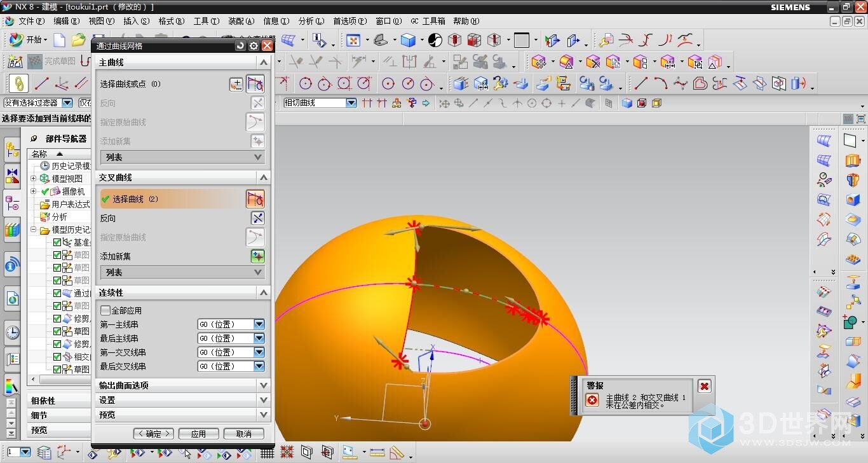Open dialog options gear in curve mesh dialog

click(254, 46)
